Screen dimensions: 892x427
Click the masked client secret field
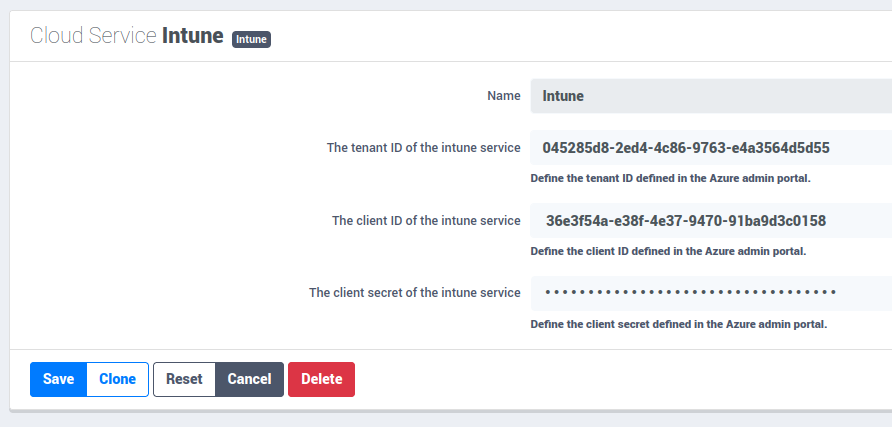[710, 293]
